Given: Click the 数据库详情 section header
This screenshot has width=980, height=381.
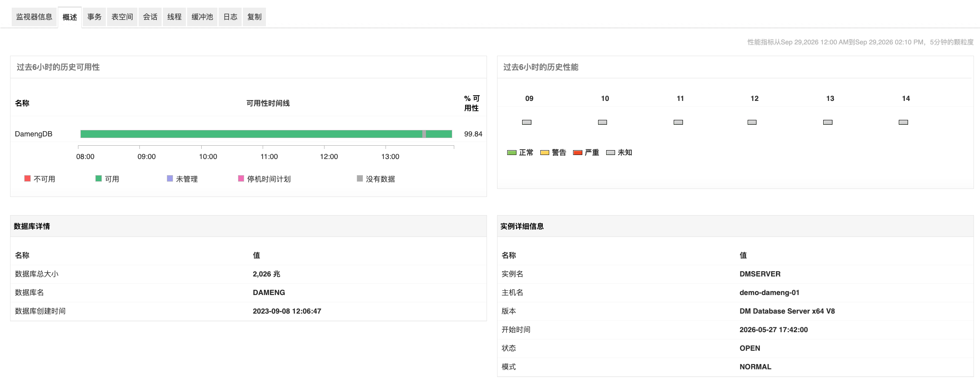Looking at the screenshot, I should click(x=32, y=226).
